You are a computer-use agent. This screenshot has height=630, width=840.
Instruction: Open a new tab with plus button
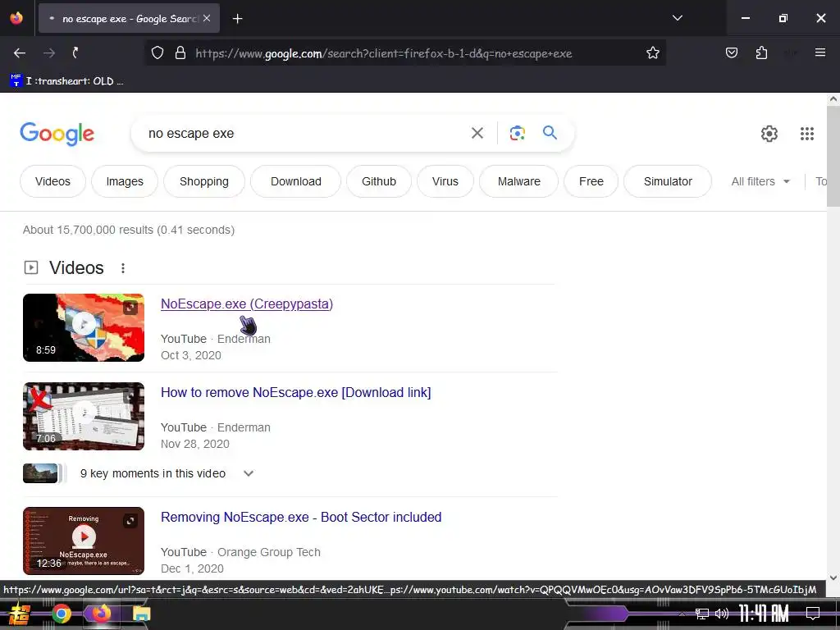(x=237, y=19)
